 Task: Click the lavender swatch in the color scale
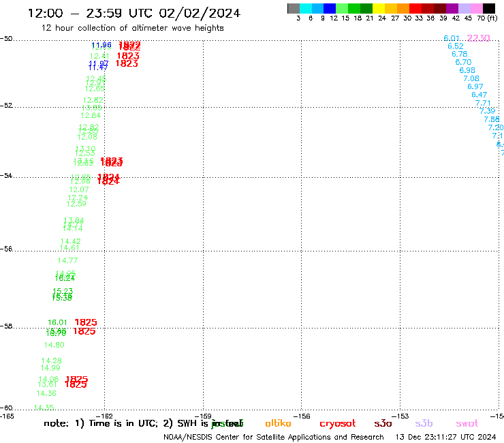pyautogui.click(x=464, y=8)
